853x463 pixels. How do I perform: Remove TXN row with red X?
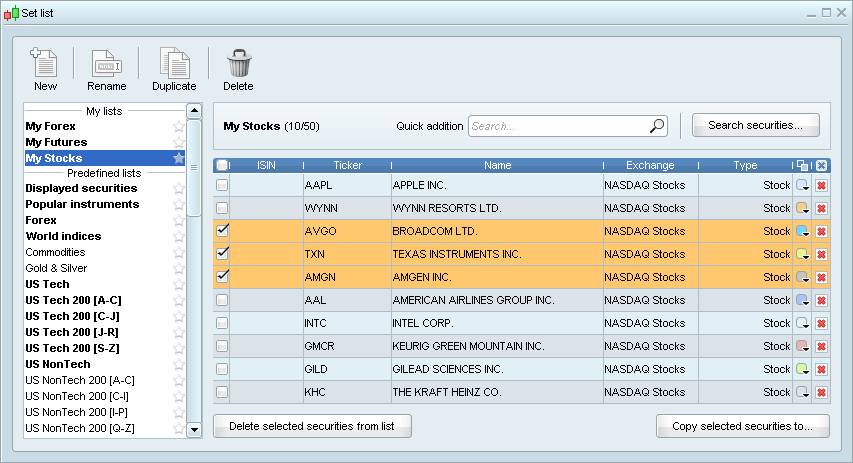tap(821, 254)
